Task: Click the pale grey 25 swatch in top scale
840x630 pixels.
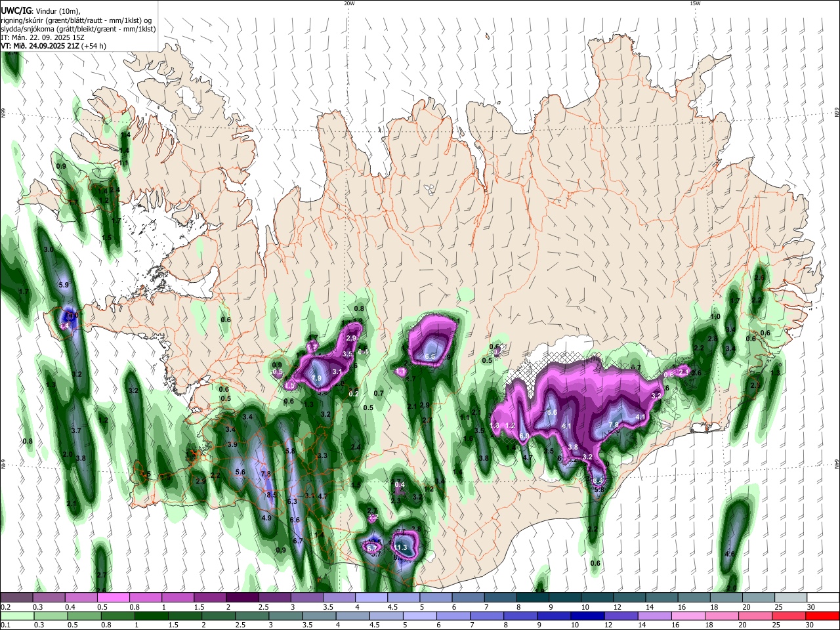Action: click(x=791, y=597)
